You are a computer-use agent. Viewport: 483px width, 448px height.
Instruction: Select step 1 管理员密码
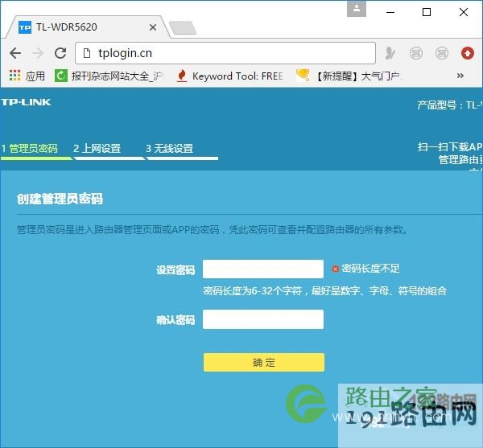pyautogui.click(x=29, y=148)
